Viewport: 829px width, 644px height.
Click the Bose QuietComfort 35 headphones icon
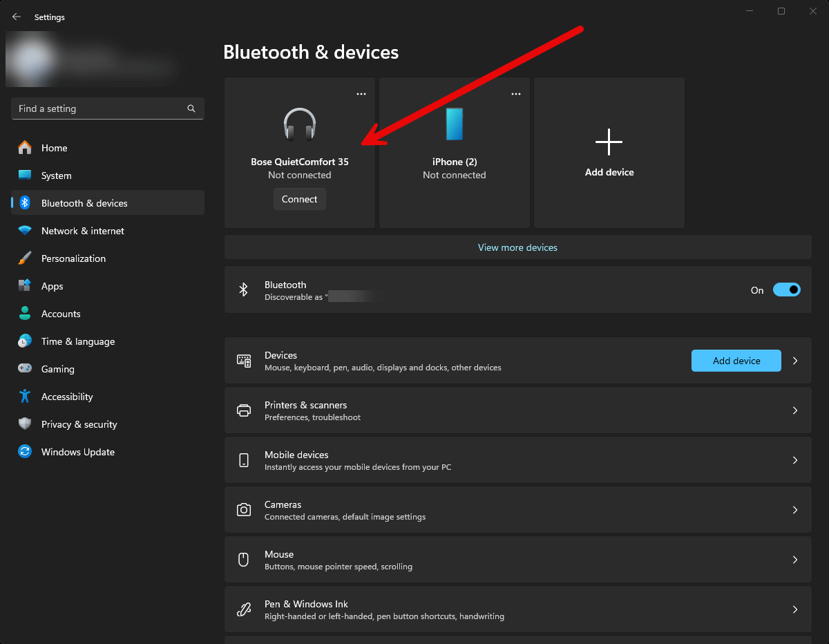(300, 125)
